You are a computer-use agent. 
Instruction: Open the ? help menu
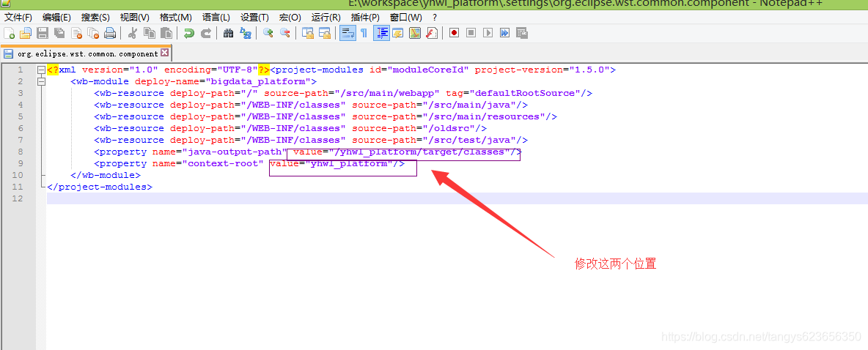(435, 17)
